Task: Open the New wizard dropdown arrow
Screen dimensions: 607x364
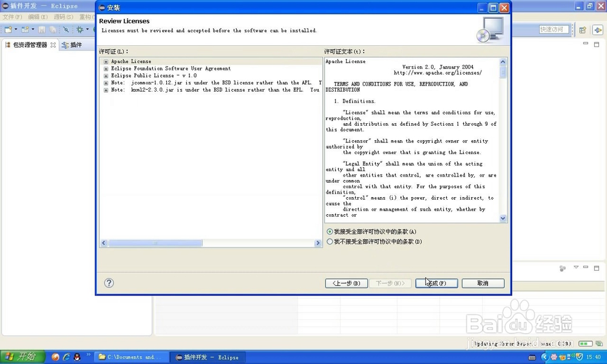Action: [x=16, y=29]
